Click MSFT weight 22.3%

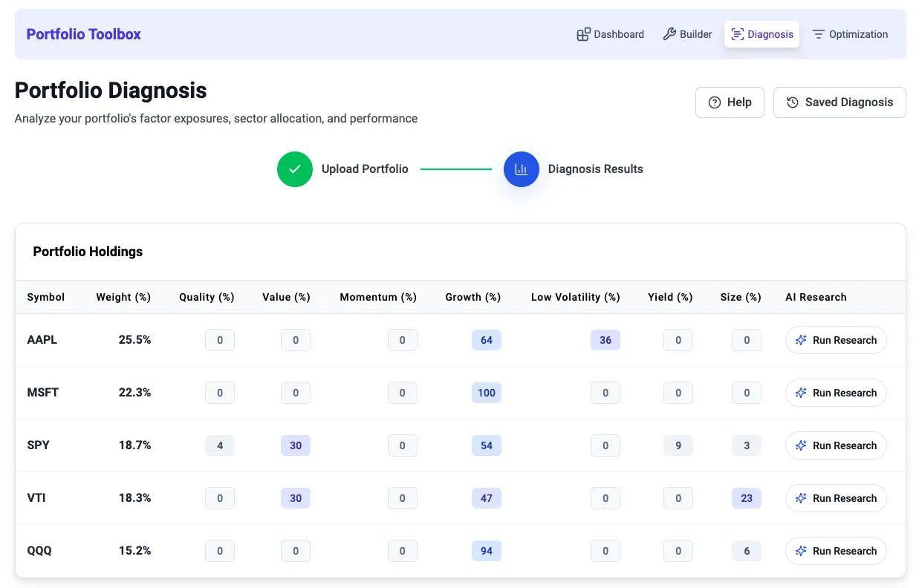pyautogui.click(x=134, y=393)
